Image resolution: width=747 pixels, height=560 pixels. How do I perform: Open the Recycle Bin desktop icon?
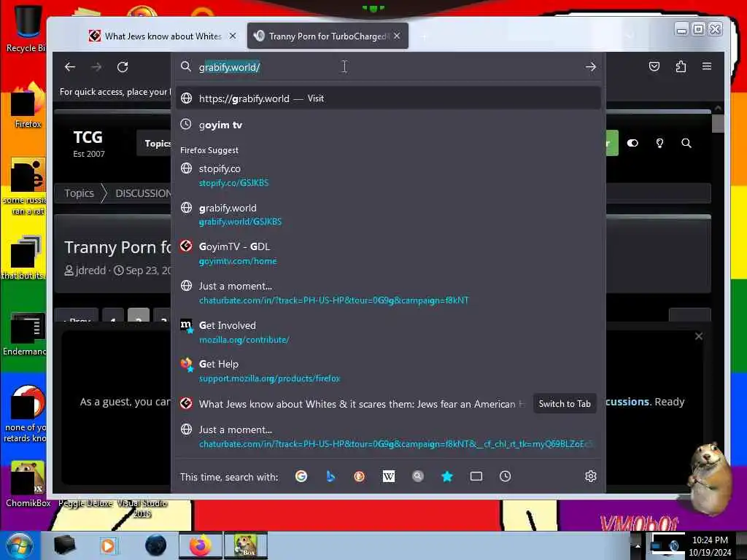pyautogui.click(x=27, y=28)
